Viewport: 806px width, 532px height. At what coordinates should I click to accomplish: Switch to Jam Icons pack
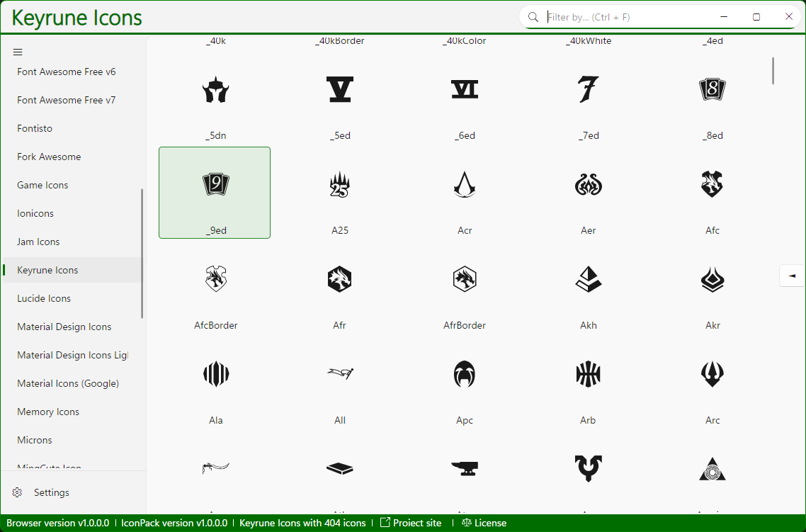click(x=38, y=242)
